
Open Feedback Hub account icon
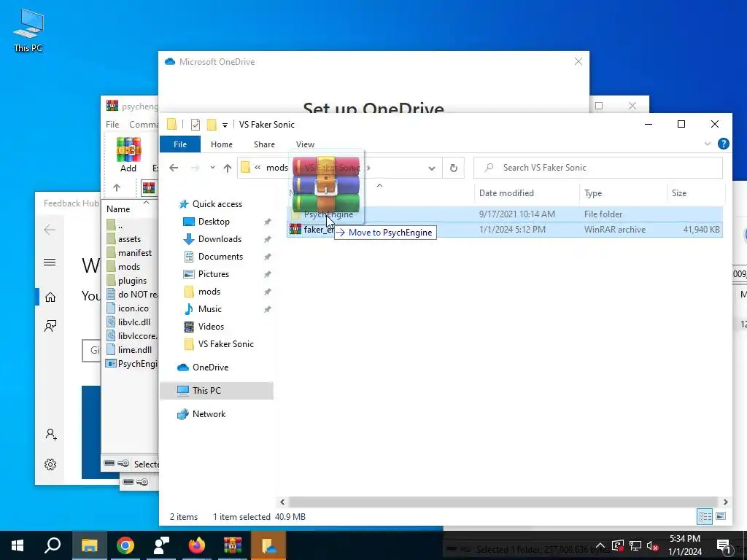(x=50, y=435)
